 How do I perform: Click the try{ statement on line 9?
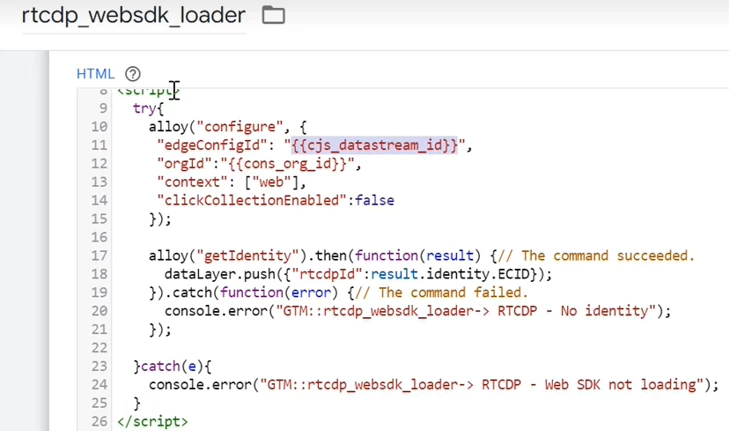(x=148, y=108)
